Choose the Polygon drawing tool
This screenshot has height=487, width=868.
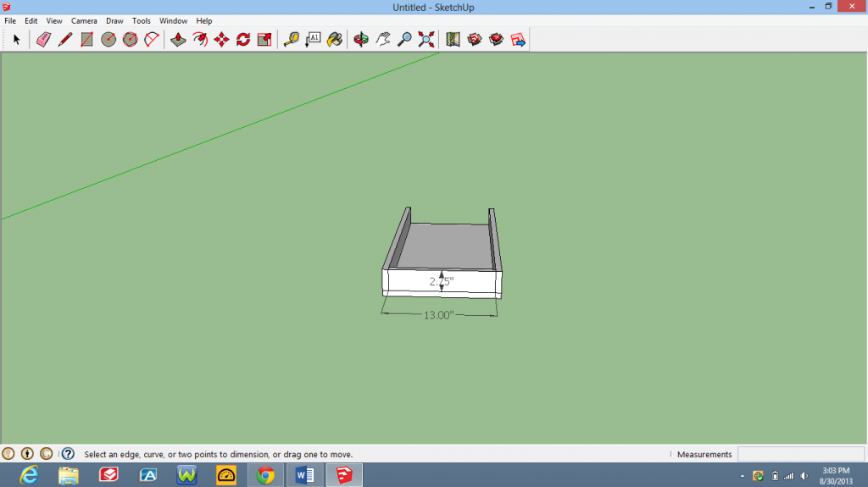[x=130, y=39]
